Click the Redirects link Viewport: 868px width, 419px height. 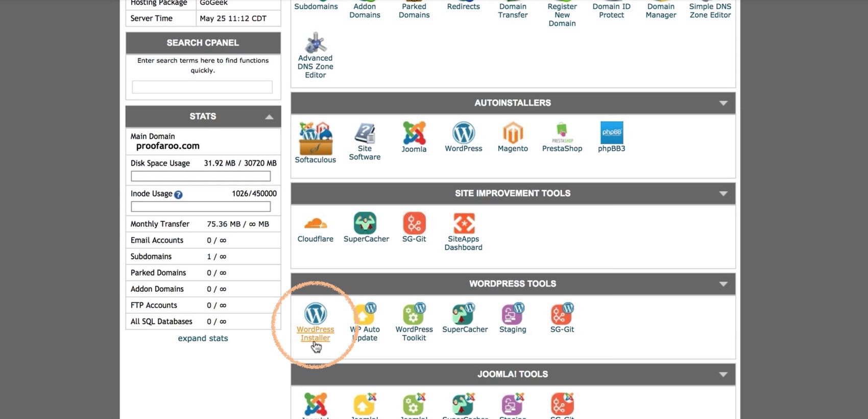[x=463, y=7]
